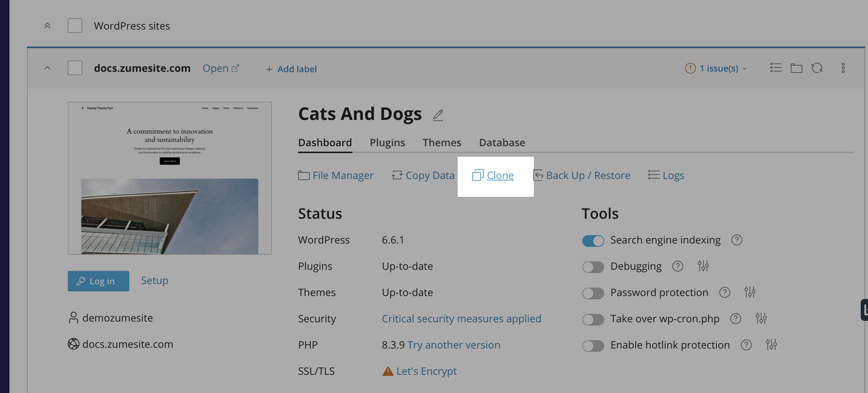Click the Logs list icon

654,175
